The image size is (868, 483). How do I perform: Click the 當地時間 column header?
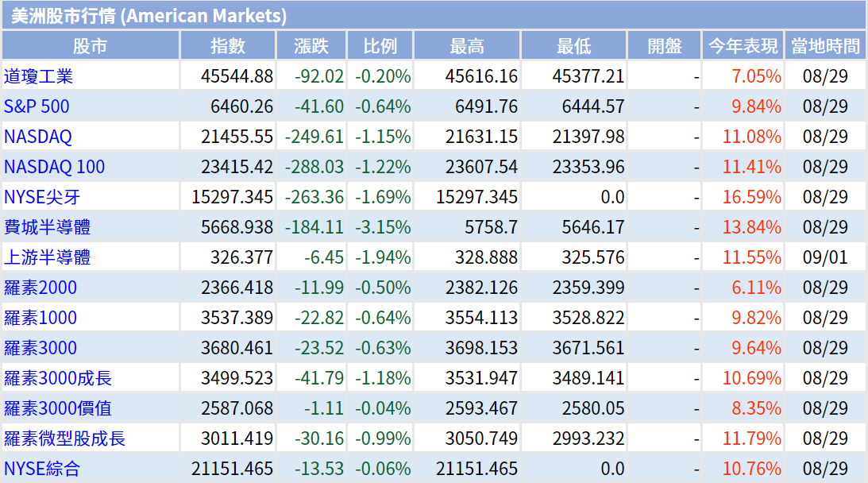825,46
